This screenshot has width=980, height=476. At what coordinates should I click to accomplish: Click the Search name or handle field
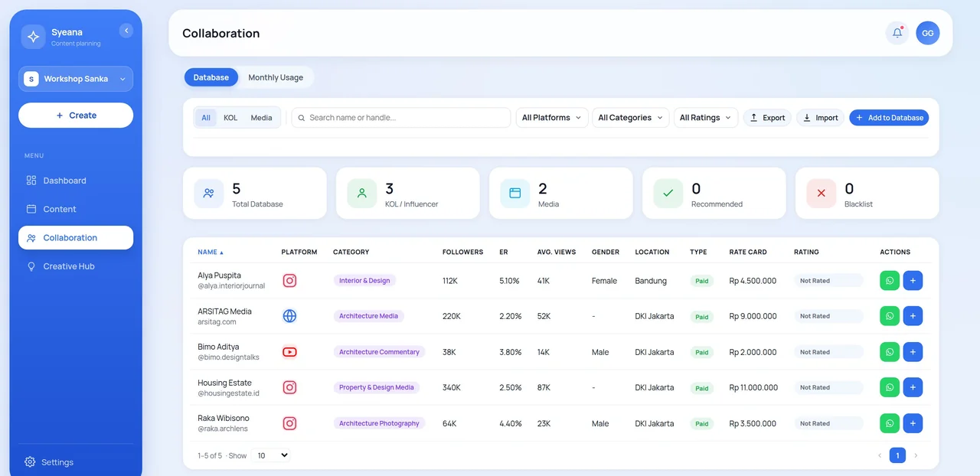(401, 118)
